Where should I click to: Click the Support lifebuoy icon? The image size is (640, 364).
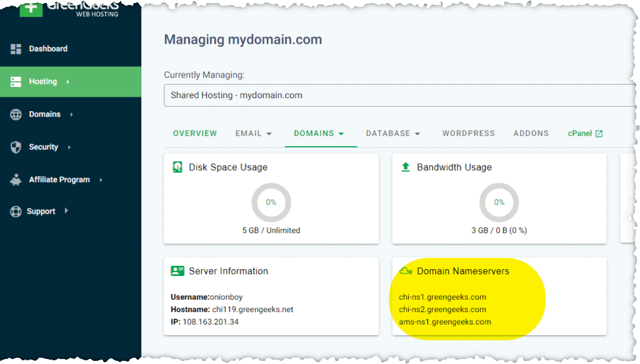(x=16, y=212)
